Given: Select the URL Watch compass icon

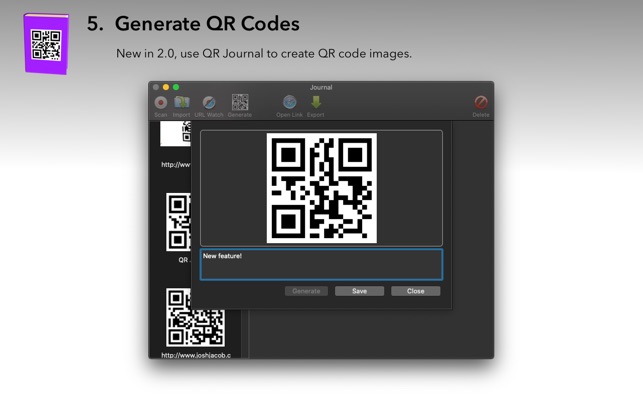Looking at the screenshot, I should point(209,103).
